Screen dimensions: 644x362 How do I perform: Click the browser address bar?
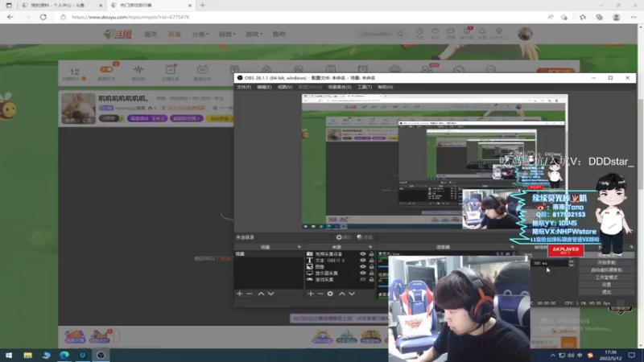(304, 17)
